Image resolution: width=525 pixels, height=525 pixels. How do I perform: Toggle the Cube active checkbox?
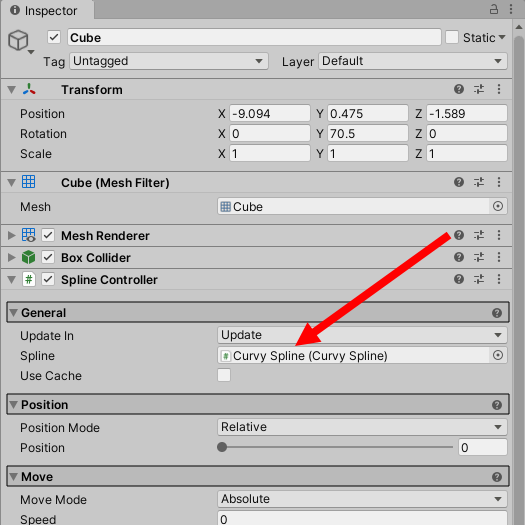click(54, 37)
